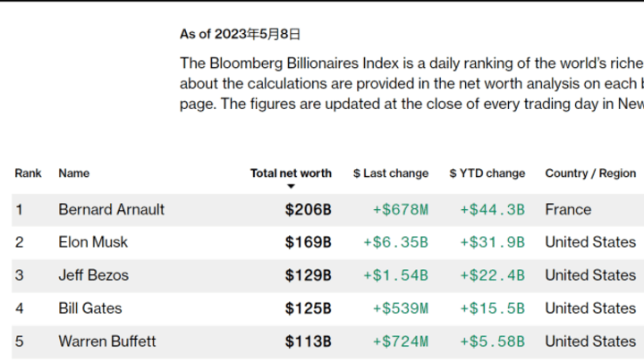The height and width of the screenshot is (362, 644).
Task: Click the sort arrow below Total net worth
Action: tap(291, 187)
